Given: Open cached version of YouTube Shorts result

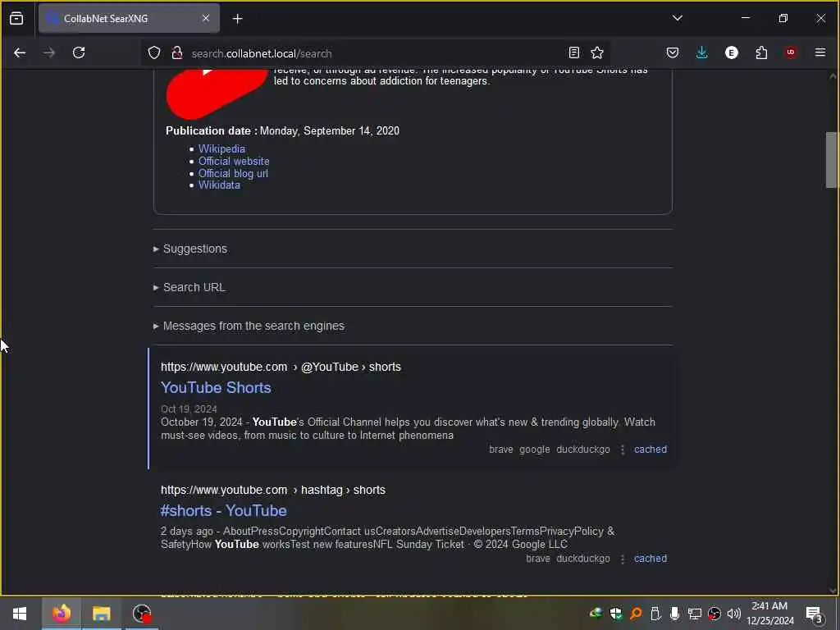Looking at the screenshot, I should click(651, 450).
